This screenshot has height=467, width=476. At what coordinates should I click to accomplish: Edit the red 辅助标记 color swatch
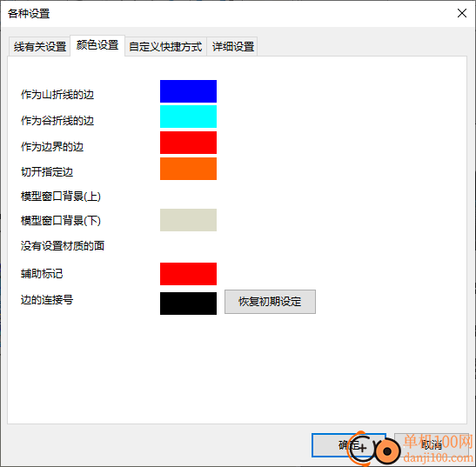pyautogui.click(x=188, y=274)
